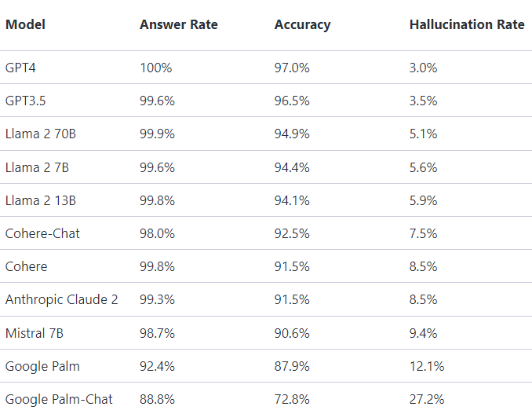Click the 72.8% accuracy cell
Viewport: 532px width, 414px height.
point(292,399)
